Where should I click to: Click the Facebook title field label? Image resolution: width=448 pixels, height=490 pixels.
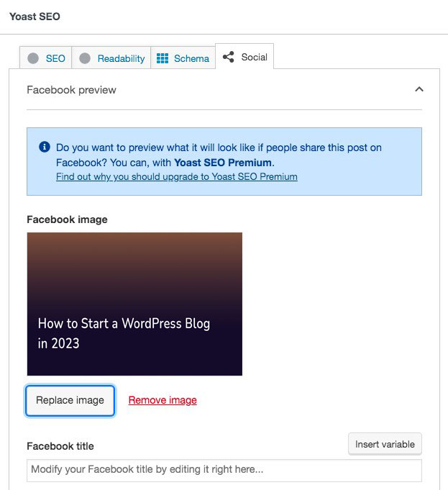coord(60,446)
